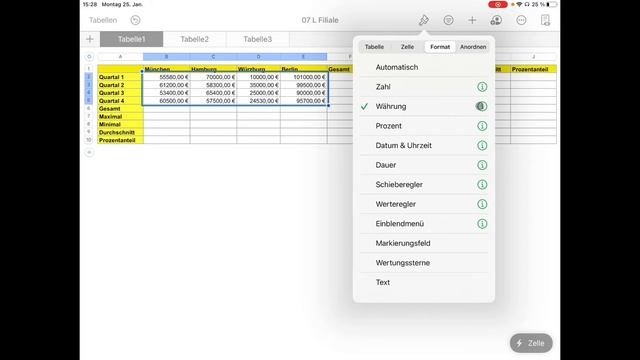
Task: Choose Markierungsfeld data format
Action: 424,243
